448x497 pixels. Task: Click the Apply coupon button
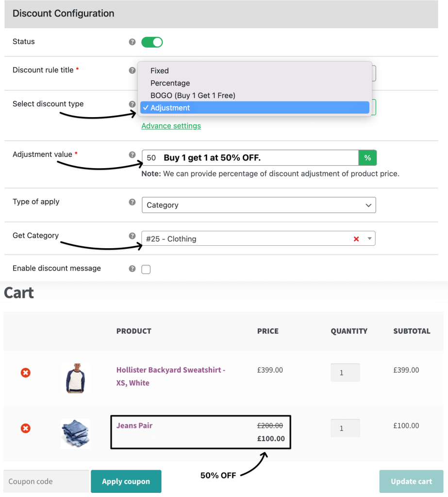click(126, 481)
